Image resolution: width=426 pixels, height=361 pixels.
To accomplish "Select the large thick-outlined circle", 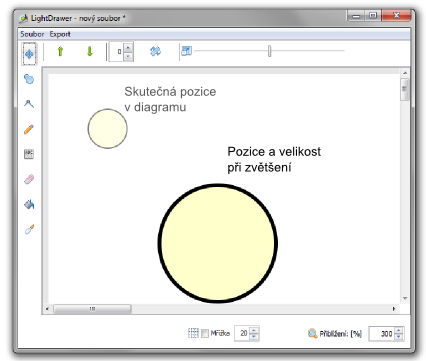I will (218, 243).
